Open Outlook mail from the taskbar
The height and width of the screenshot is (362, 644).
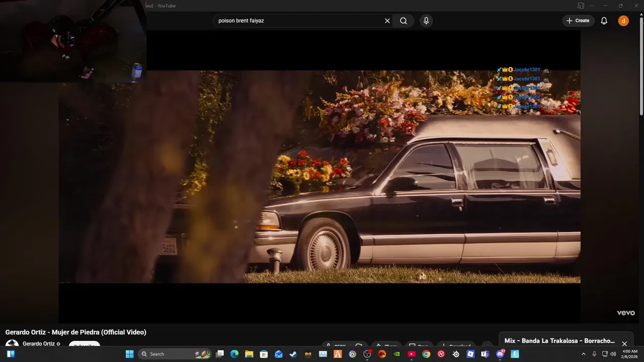(279, 354)
